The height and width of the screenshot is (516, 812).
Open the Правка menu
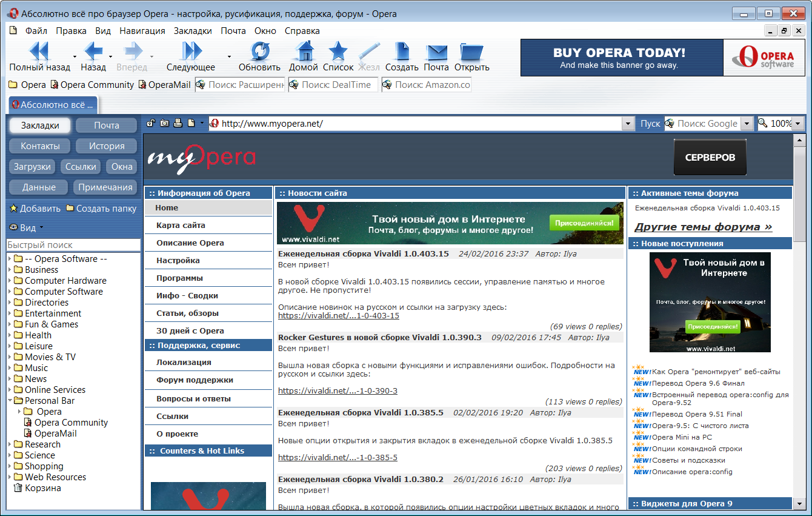71,31
